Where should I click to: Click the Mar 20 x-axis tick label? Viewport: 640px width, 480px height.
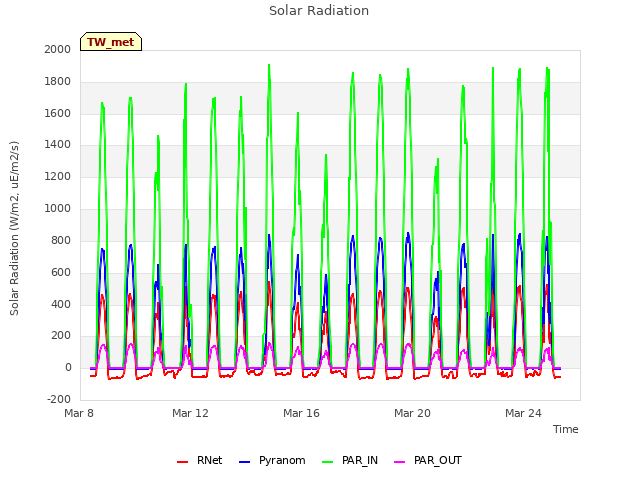tap(412, 413)
